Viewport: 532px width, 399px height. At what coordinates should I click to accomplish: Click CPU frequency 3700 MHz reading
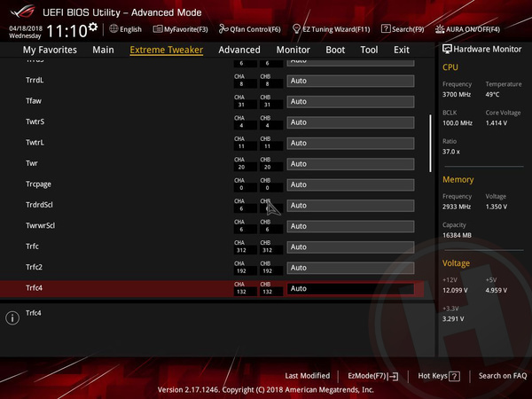[457, 94]
